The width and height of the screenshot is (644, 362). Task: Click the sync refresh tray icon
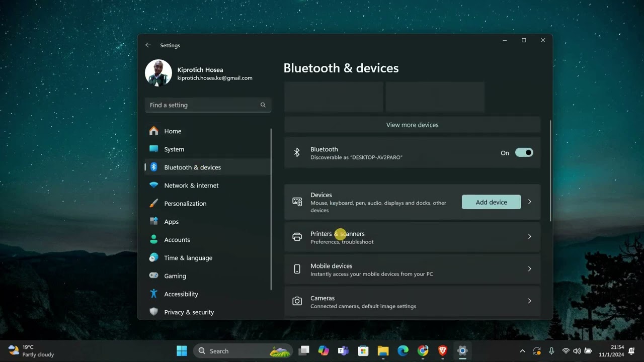[x=537, y=351]
